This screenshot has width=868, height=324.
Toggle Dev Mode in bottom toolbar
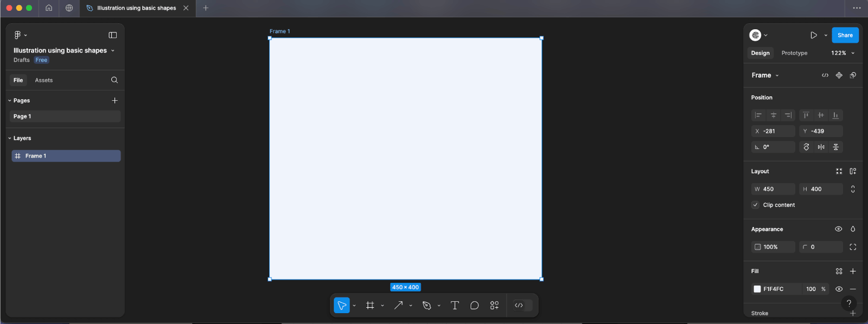coord(519,306)
